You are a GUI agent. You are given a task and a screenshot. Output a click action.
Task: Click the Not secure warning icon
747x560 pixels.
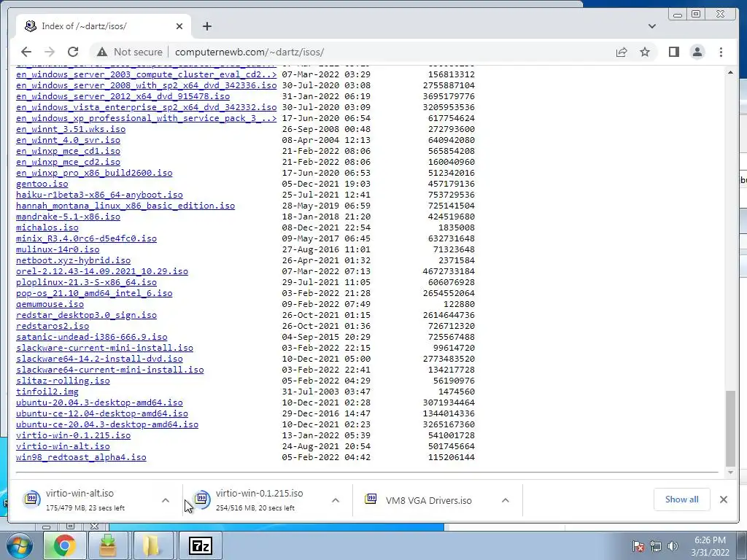(101, 52)
